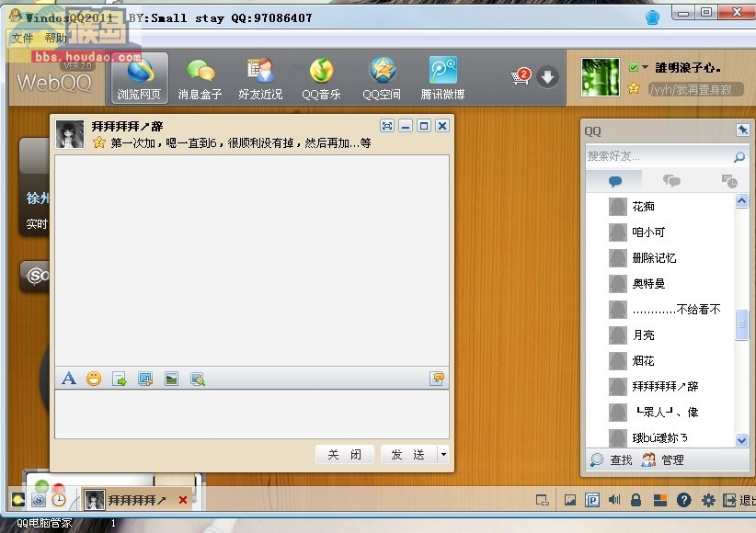This screenshot has height=533, width=756.
Task: Open 好友近况 friend updates
Action: [260, 78]
